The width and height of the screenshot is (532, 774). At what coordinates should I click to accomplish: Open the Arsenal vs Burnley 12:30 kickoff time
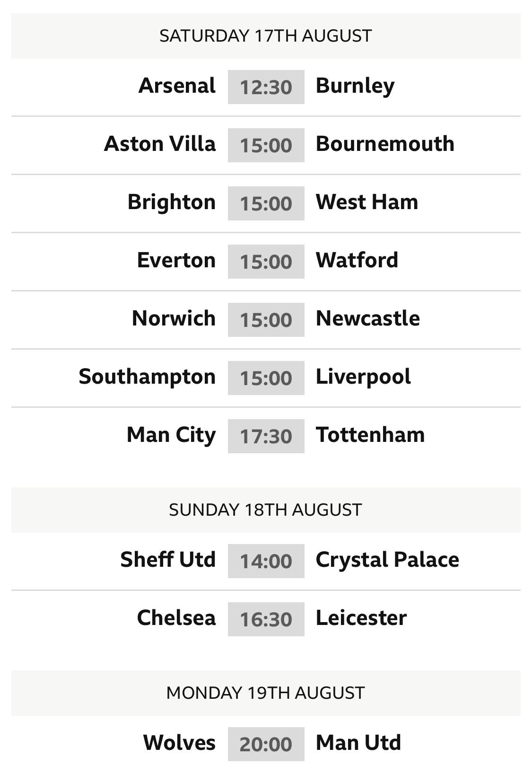[266, 87]
